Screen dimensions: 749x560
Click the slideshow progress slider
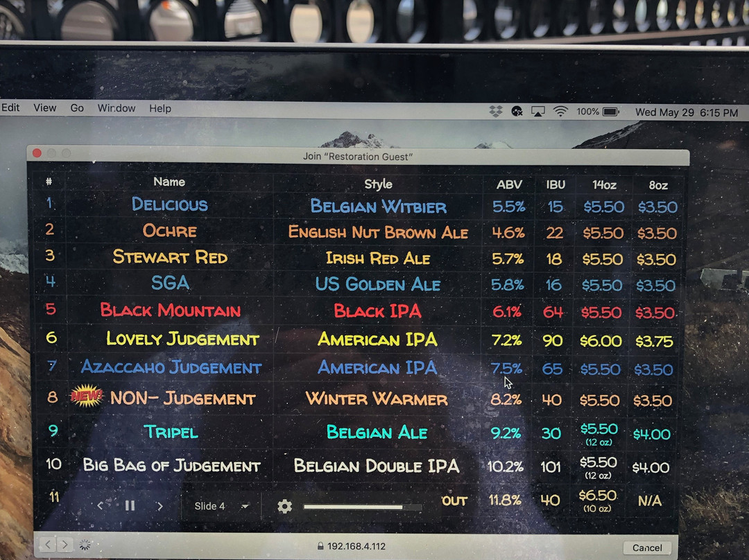[362, 507]
